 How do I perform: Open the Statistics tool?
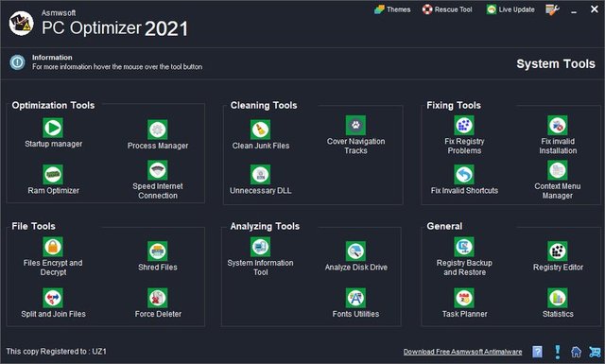[x=558, y=298]
